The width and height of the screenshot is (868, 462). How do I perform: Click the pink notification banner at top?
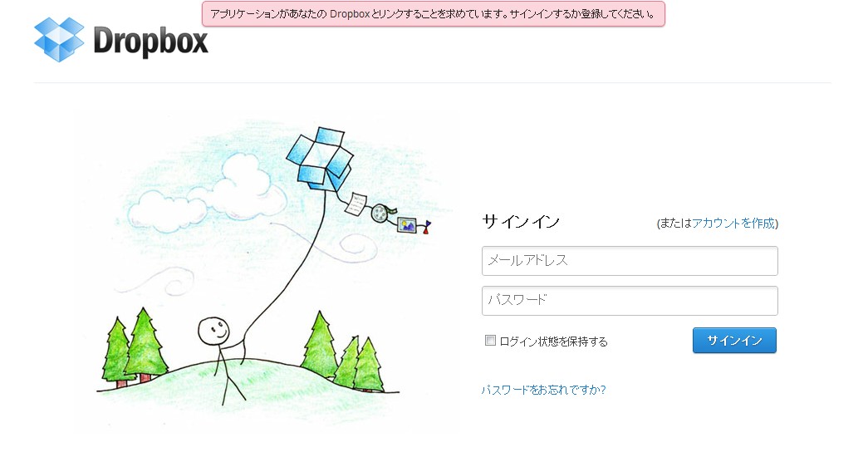click(434, 14)
